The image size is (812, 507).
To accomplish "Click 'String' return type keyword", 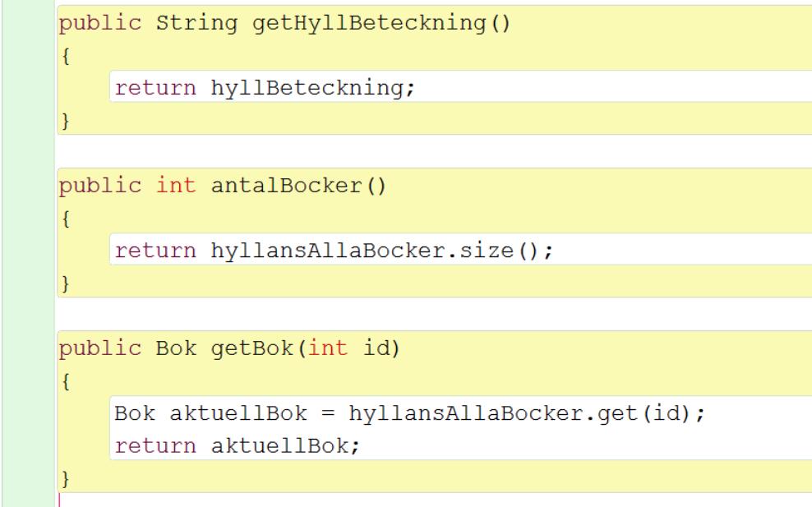I will 196,23.
